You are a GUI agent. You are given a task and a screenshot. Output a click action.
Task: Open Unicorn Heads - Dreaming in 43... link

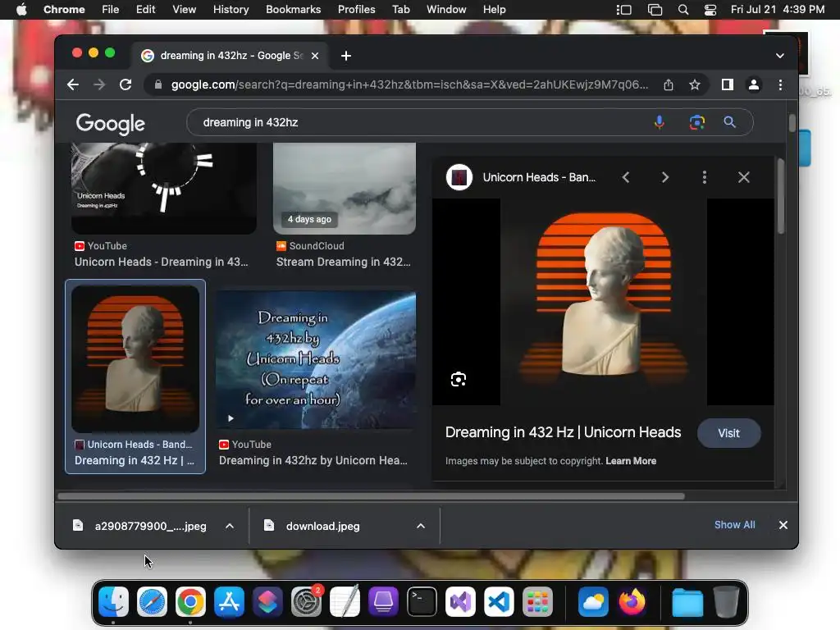coord(162,262)
